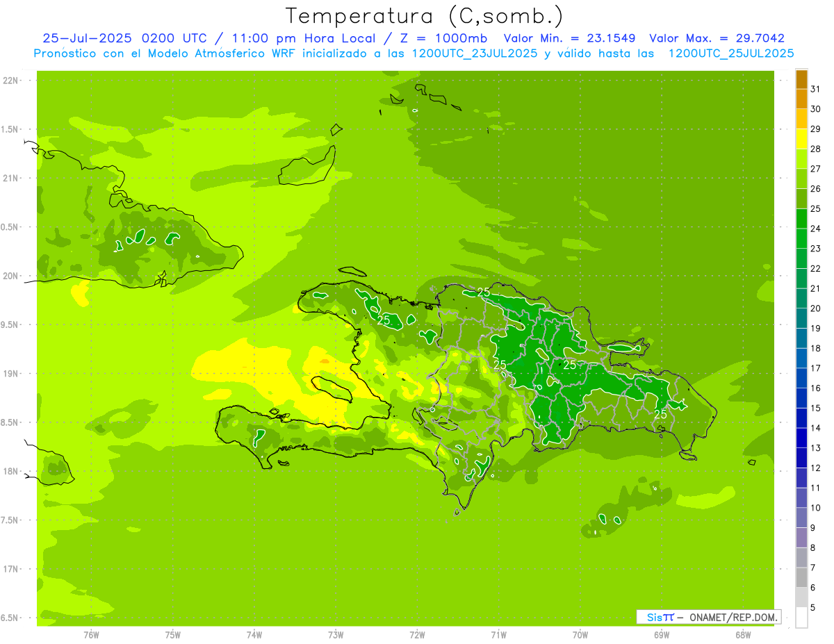The image size is (834, 644).
Task: Click the valid-until time "1200UTC_25JUL2025"
Action: click(x=731, y=53)
